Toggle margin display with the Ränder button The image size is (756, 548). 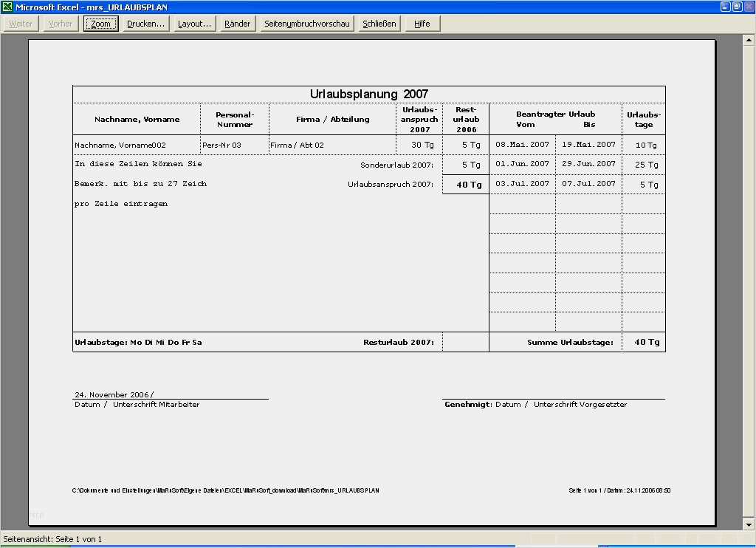pyautogui.click(x=237, y=24)
